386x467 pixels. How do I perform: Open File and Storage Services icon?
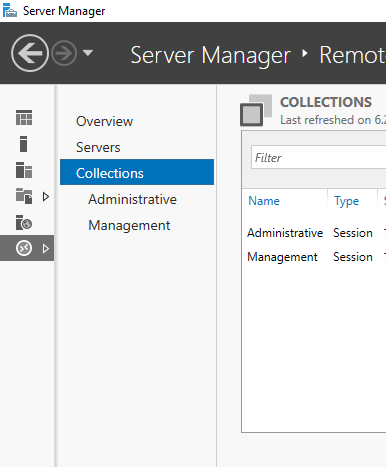(24, 196)
